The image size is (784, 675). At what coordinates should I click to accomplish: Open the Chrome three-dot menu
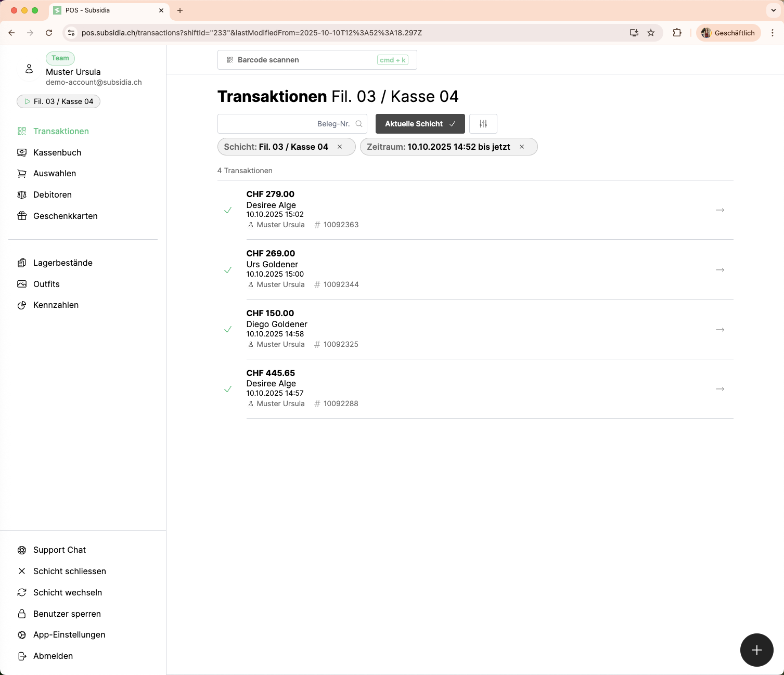[x=773, y=33]
